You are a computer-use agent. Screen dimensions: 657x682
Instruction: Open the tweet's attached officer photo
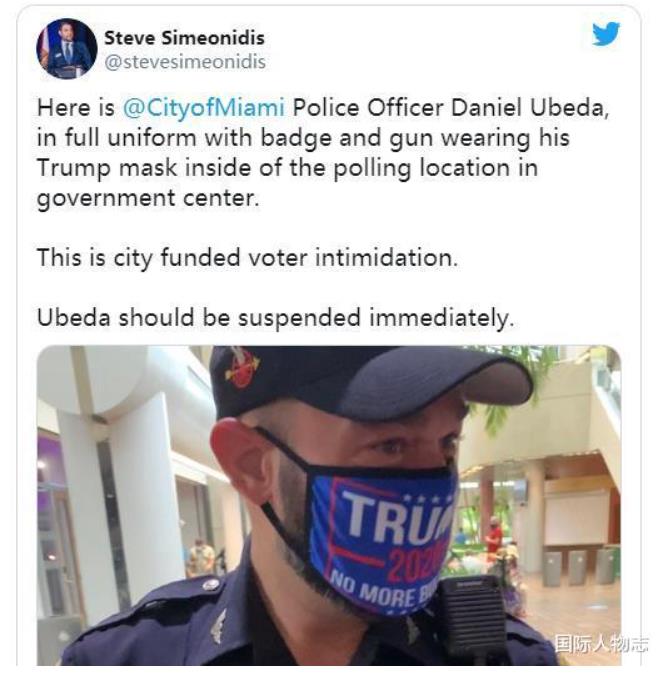(x=329, y=505)
